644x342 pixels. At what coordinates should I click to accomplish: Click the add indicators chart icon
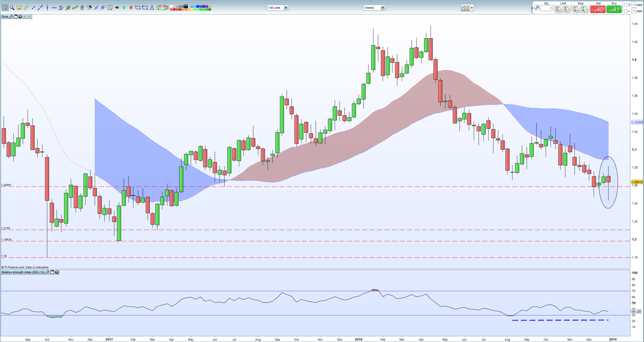(x=465, y=8)
